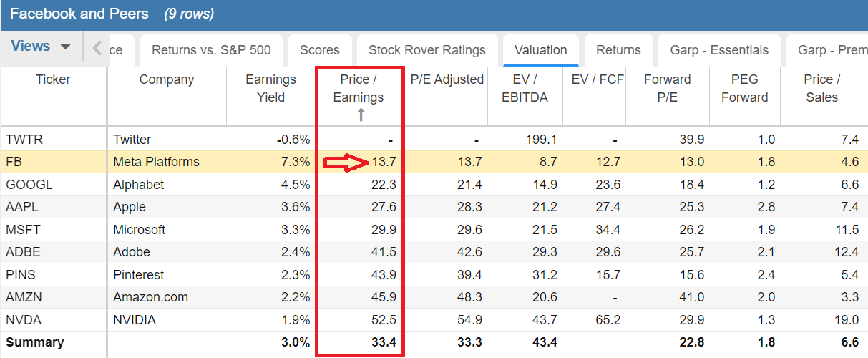Switch to the Returns tab
The height and width of the screenshot is (358, 868).
[618, 50]
